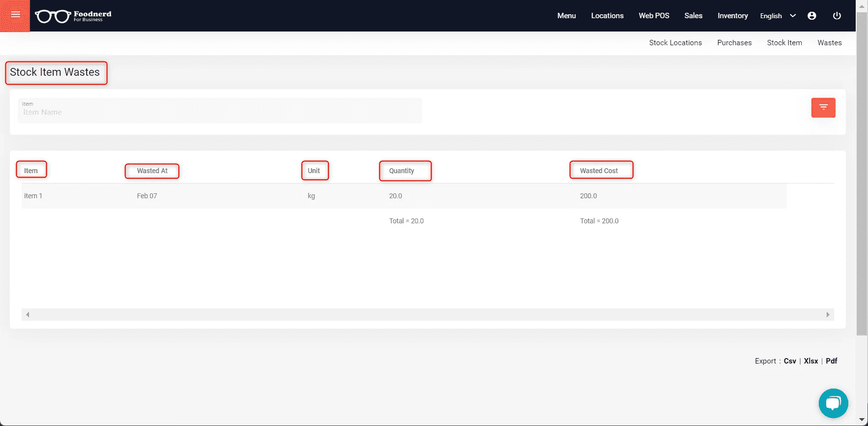This screenshot has width=868, height=426.
Task: Select the 'item 1' row cell
Action: [x=33, y=196]
